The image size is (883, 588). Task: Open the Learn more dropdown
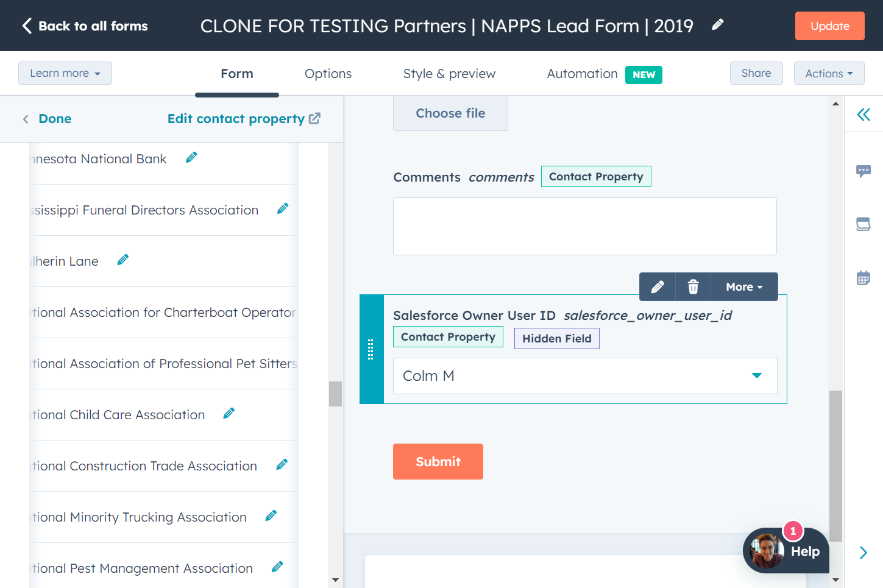click(x=65, y=73)
